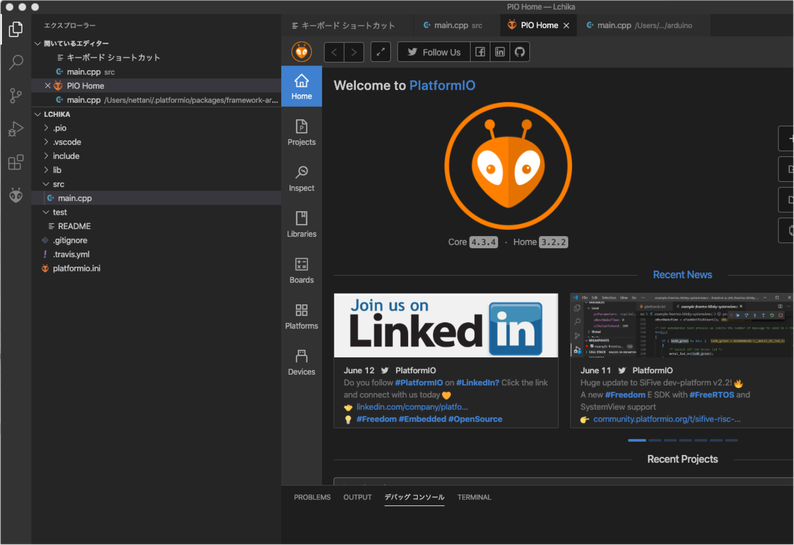Expand the .pio folder

click(x=60, y=128)
